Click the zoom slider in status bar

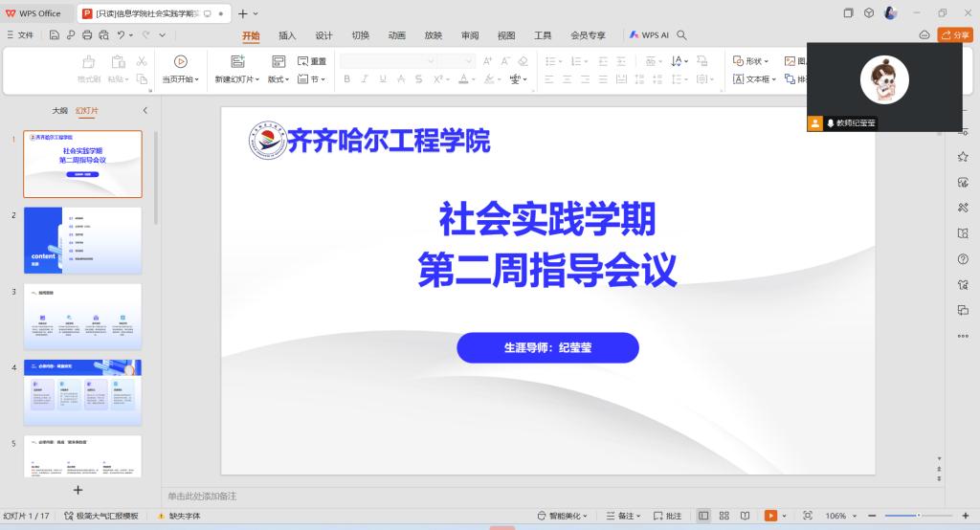pyautogui.click(x=918, y=516)
